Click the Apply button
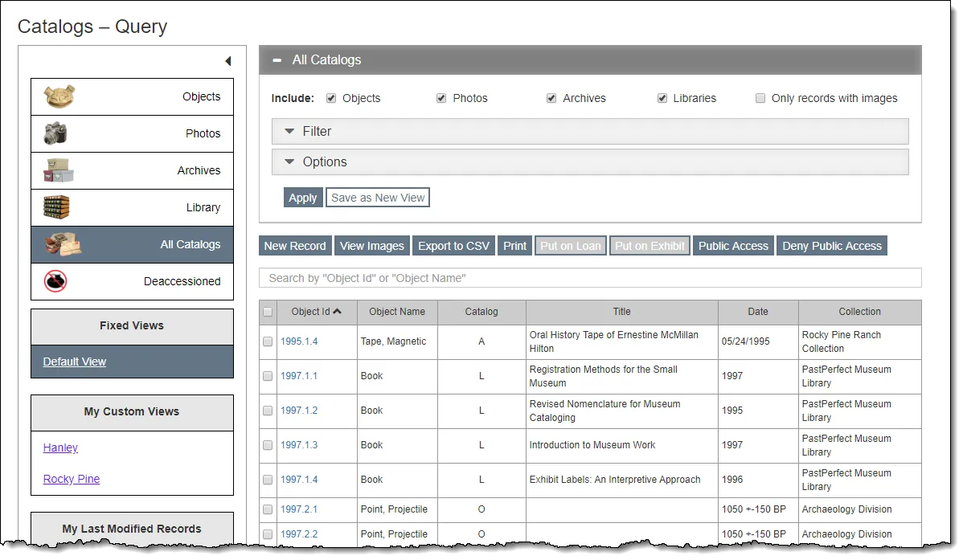 coord(303,198)
